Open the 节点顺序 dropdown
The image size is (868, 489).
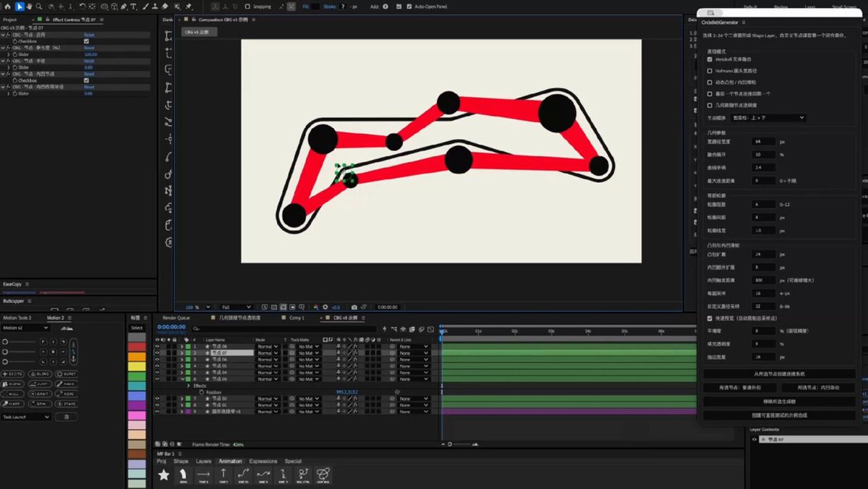767,117
